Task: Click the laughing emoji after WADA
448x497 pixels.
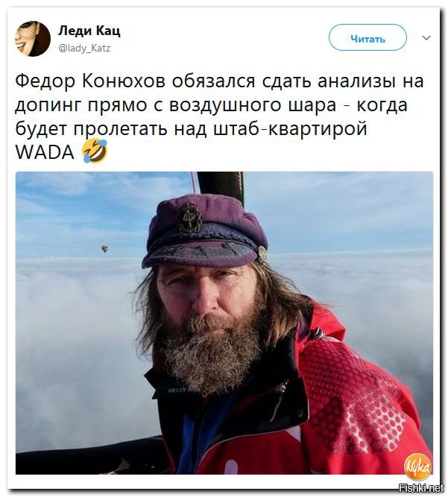Action: click(x=95, y=151)
